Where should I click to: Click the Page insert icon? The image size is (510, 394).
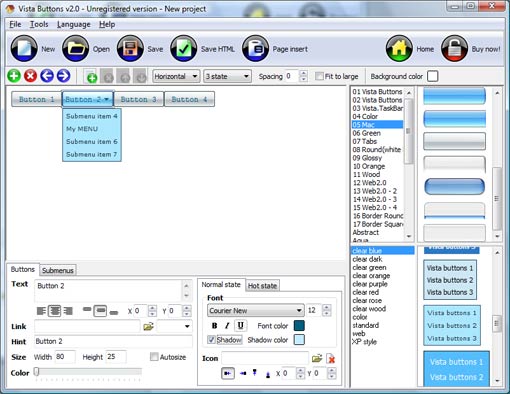pyautogui.click(x=255, y=49)
